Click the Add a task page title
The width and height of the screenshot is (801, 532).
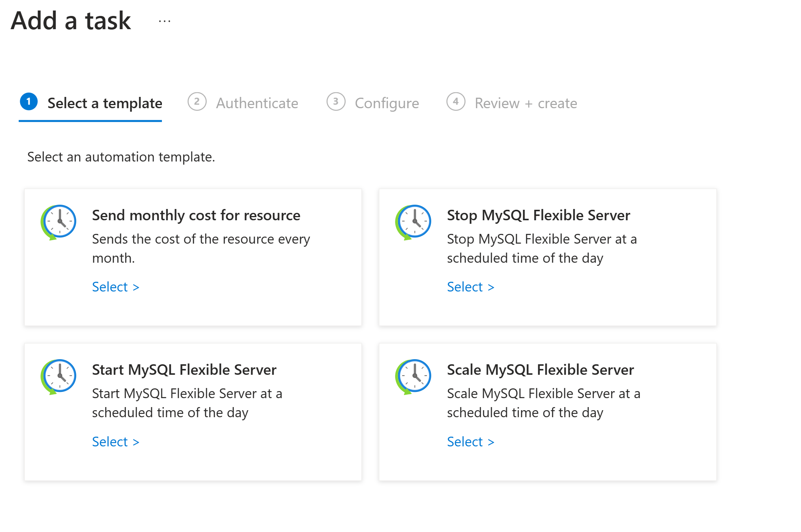tap(70, 21)
